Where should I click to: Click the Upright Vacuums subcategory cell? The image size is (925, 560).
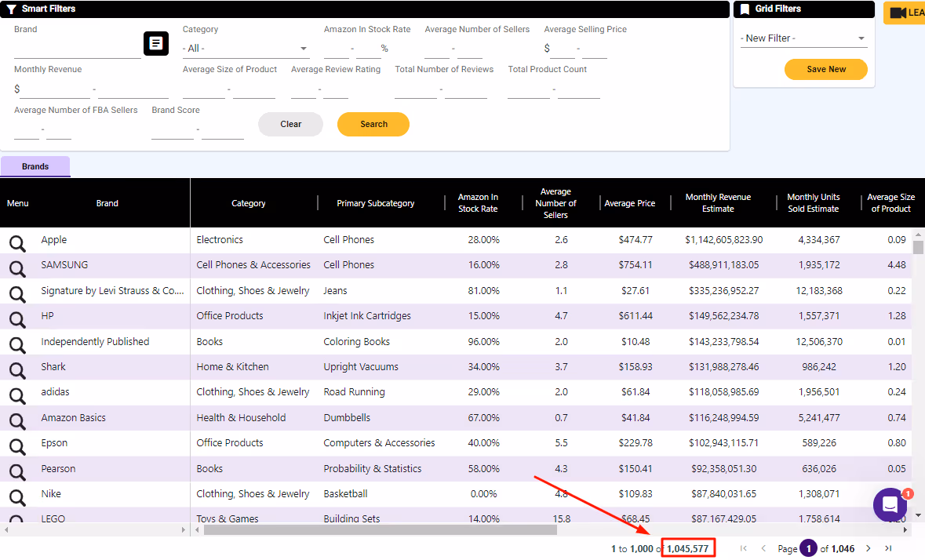coord(360,366)
